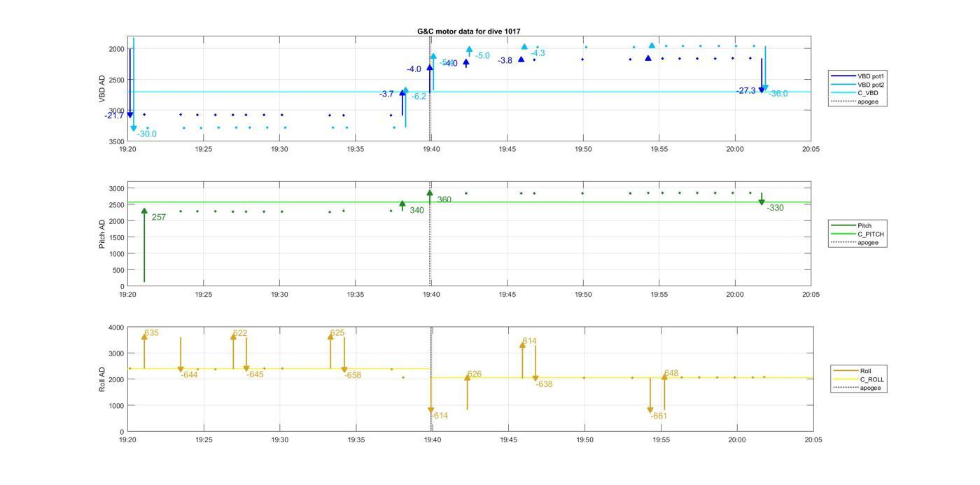980x485 pixels.
Task: Click the '-30.0' VBD annotation
Action: [x=147, y=134]
